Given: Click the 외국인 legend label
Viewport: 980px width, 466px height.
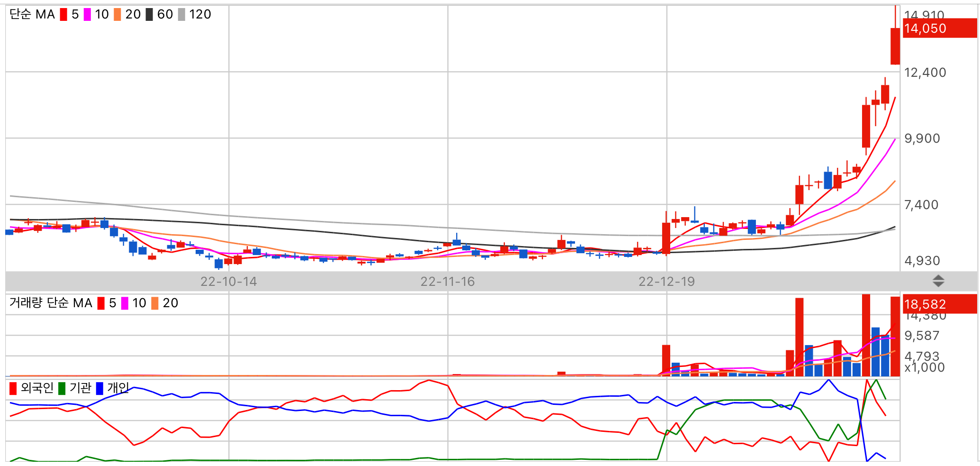Looking at the screenshot, I should tap(37, 388).
